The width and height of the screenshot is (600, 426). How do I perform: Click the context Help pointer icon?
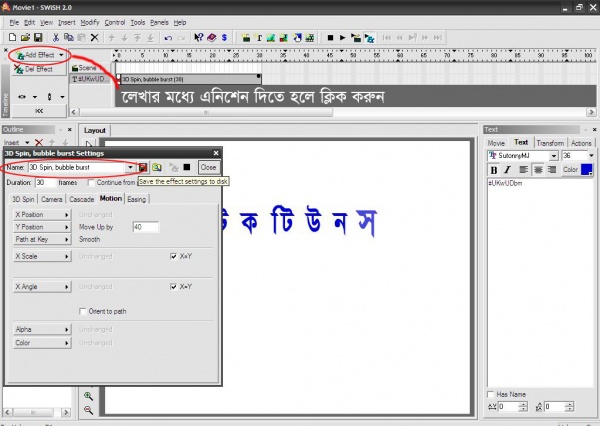(199, 38)
